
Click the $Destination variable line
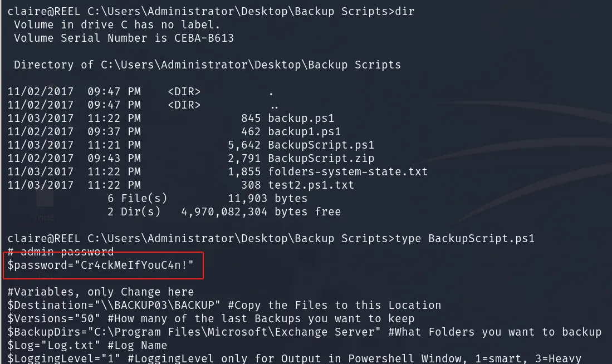[224, 305]
